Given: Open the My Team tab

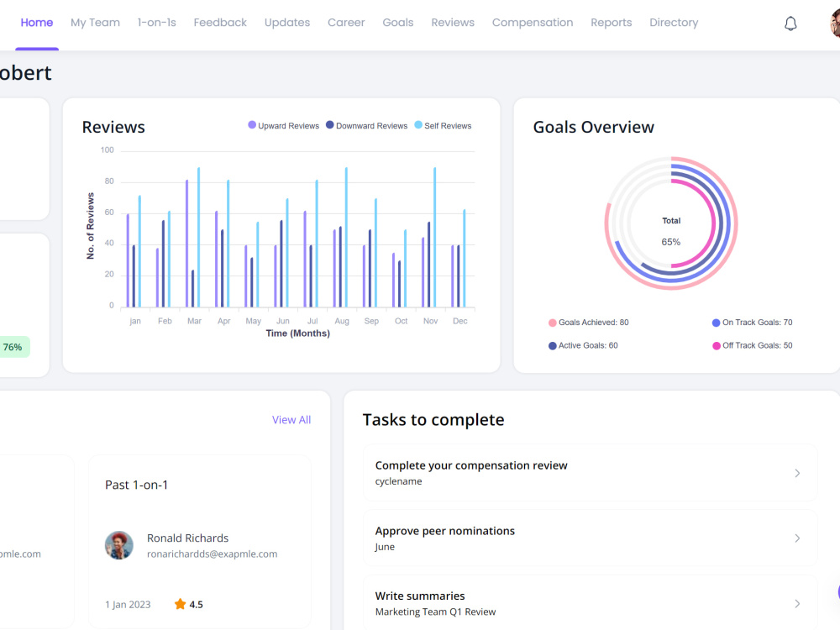Looking at the screenshot, I should click(x=96, y=23).
